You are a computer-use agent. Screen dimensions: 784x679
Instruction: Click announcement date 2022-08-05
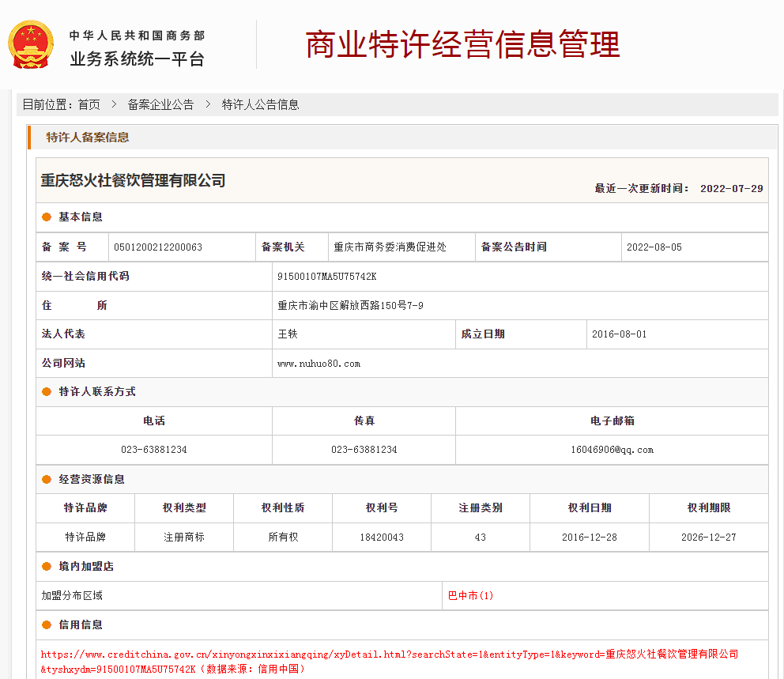pyautogui.click(x=654, y=247)
